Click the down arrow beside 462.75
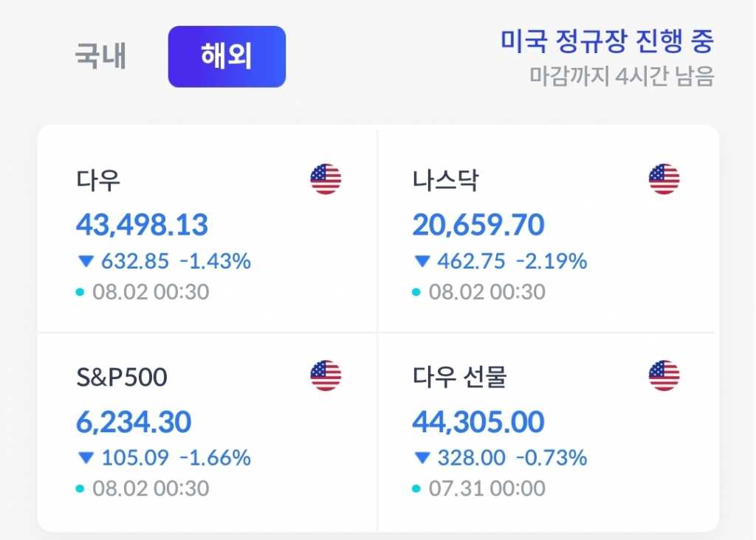 (422, 261)
